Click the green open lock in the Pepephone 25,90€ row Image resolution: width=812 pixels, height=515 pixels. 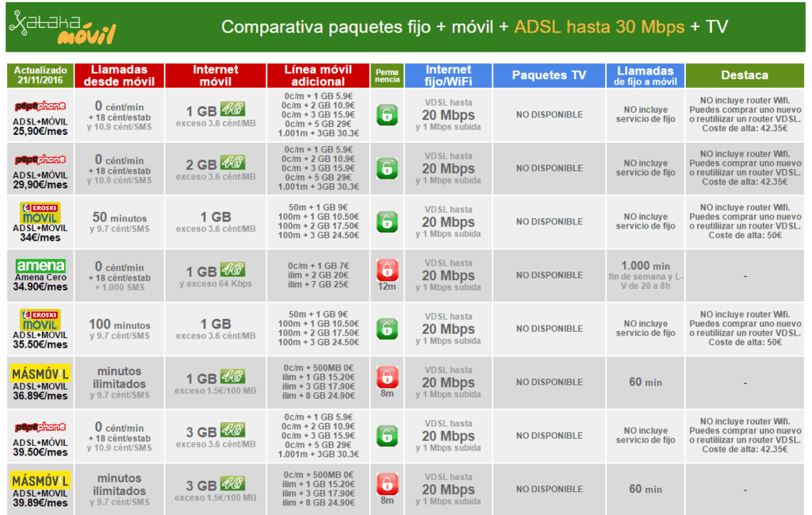pos(387,115)
